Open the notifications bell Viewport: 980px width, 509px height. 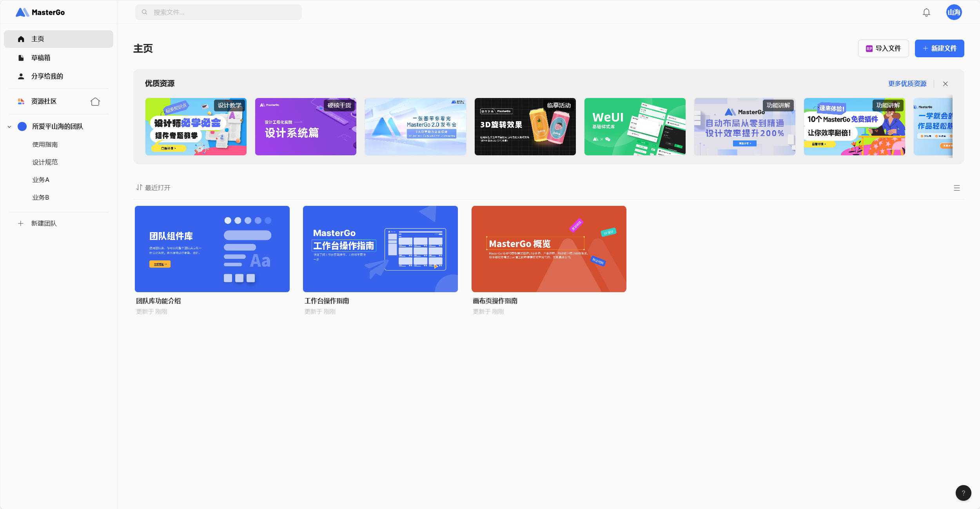[926, 12]
